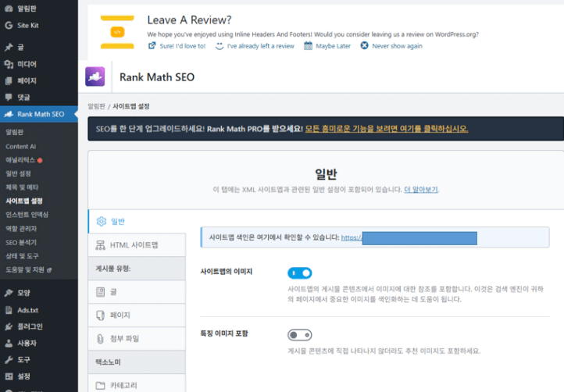Open 상태 및 도구 in the submenu
This screenshot has height=392, width=564.
[22, 256]
